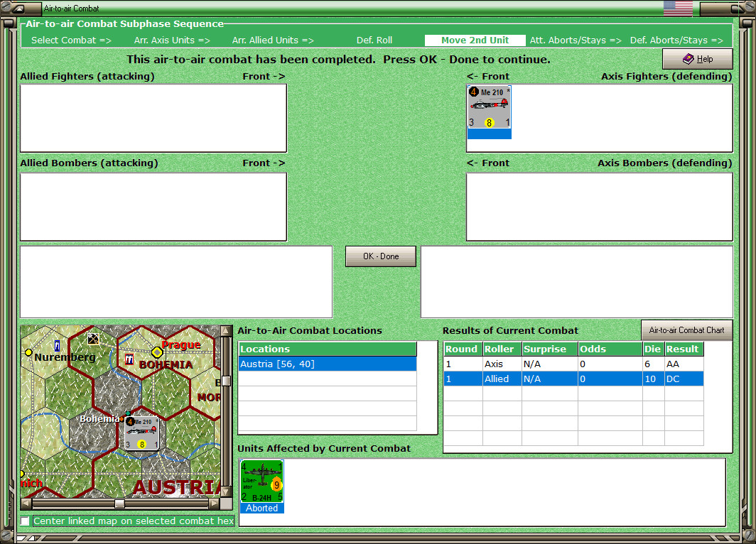Click the OK - Done button
Image resolution: width=756 pixels, height=544 pixels.
coord(380,256)
